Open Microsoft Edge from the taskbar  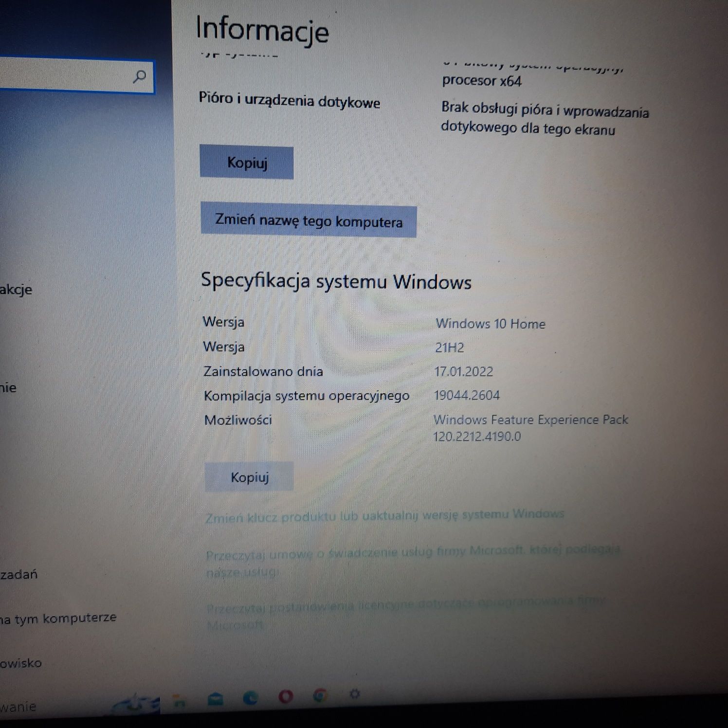251,698
